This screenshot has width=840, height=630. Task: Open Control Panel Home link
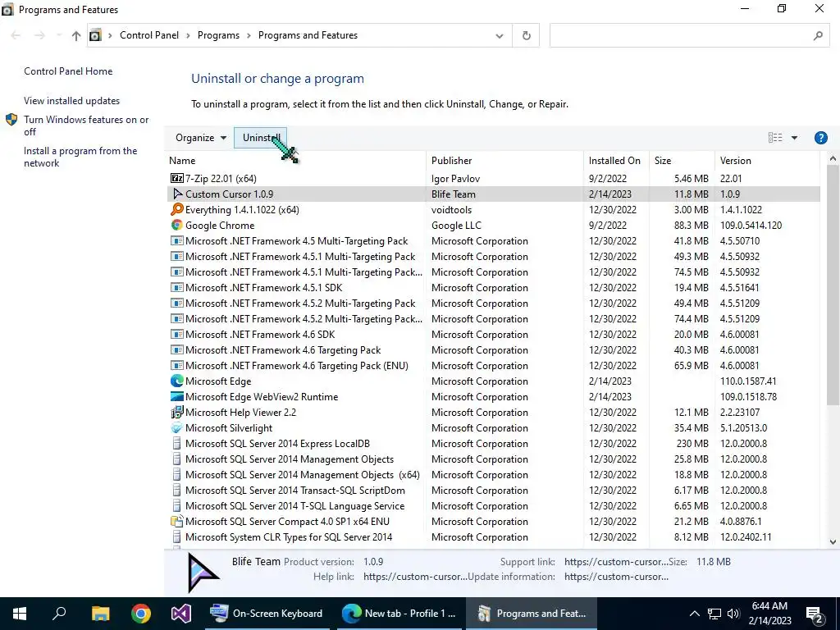(x=68, y=71)
